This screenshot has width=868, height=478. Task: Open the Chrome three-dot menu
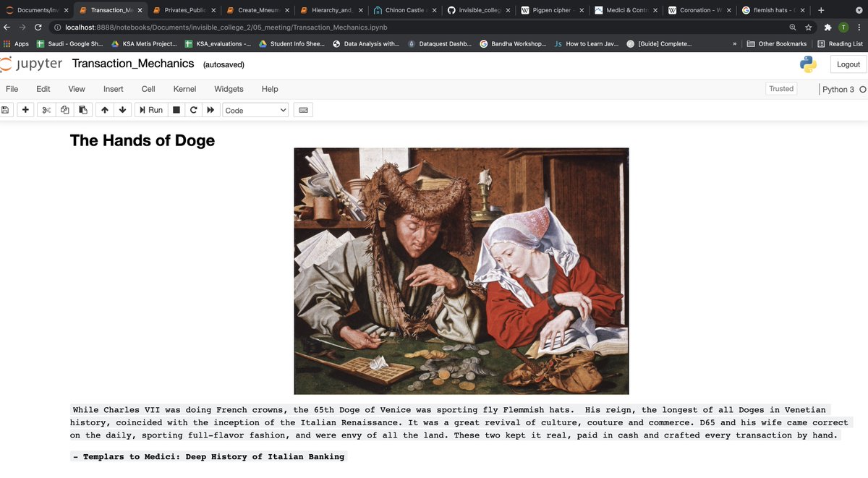click(x=859, y=27)
